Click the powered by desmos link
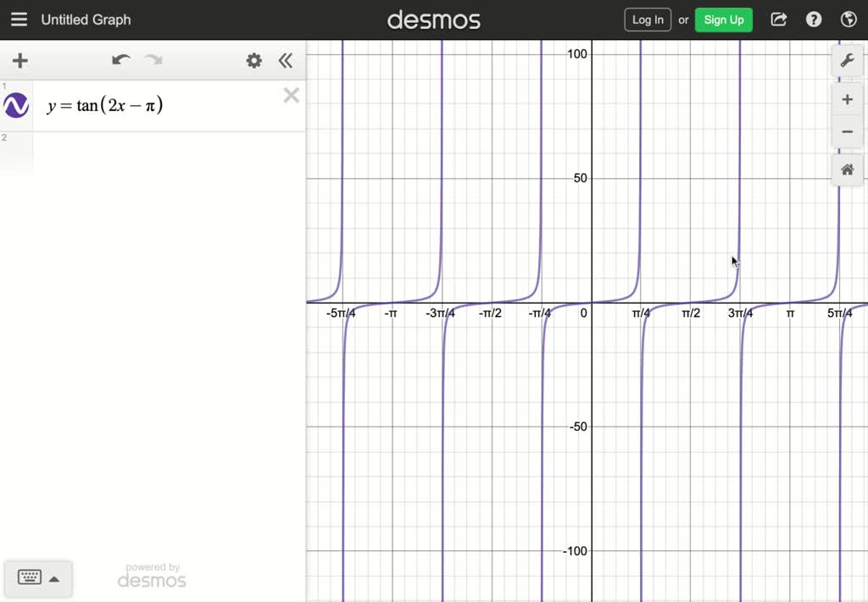Viewport: 868px width, 602px height. click(152, 575)
